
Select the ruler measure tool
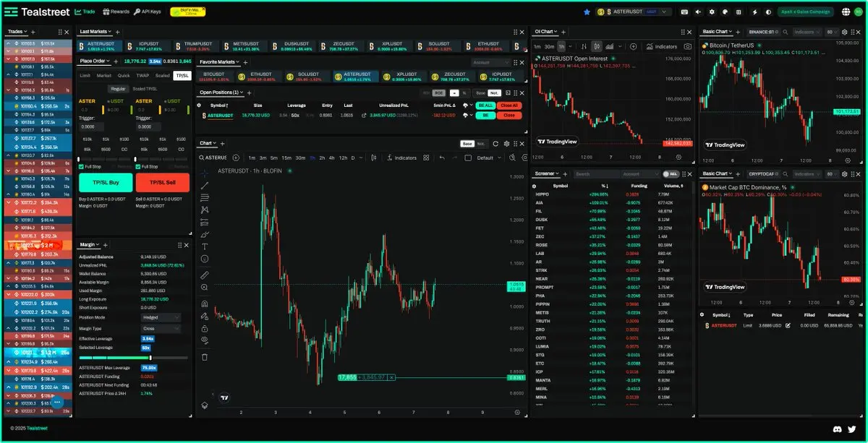(205, 275)
